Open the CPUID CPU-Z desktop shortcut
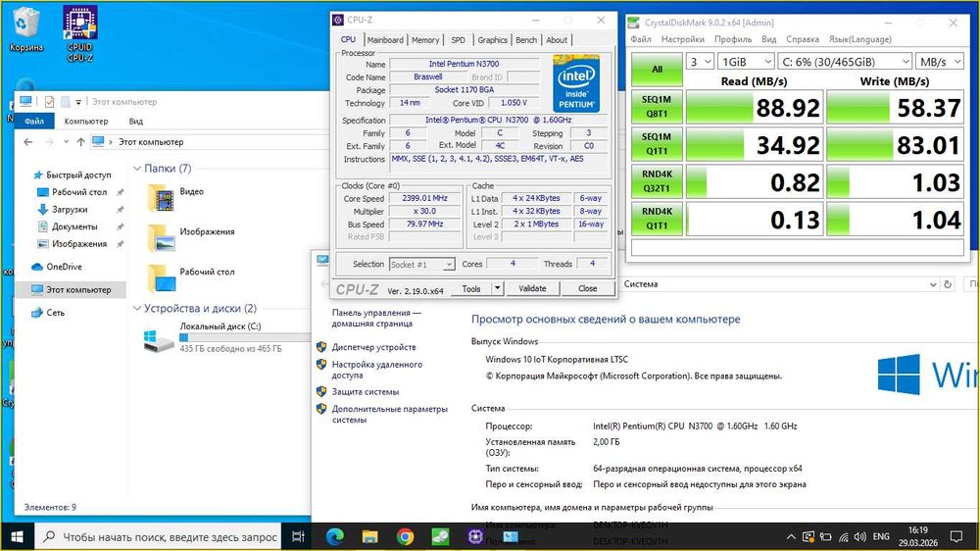980x551 pixels. coord(80,33)
